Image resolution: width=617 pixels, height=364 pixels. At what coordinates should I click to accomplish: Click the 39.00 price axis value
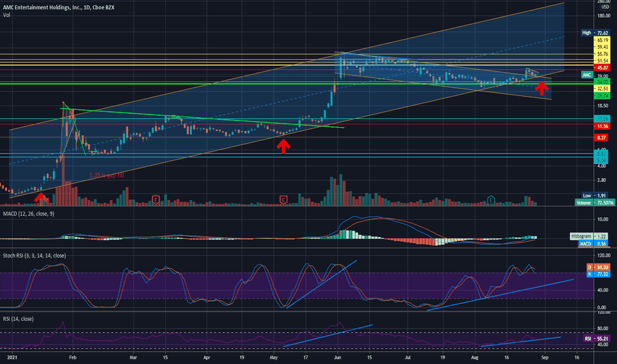[x=603, y=76]
